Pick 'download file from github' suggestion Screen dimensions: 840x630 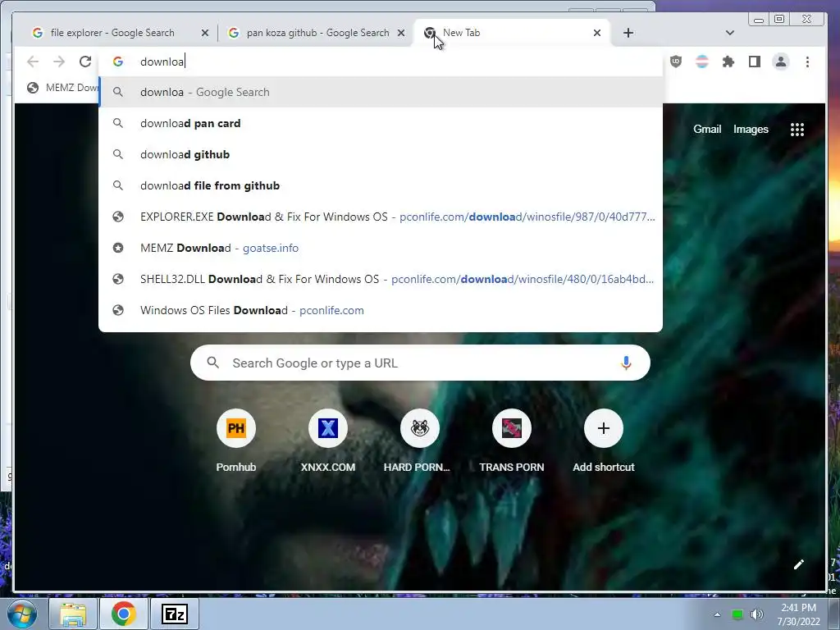pos(381,185)
